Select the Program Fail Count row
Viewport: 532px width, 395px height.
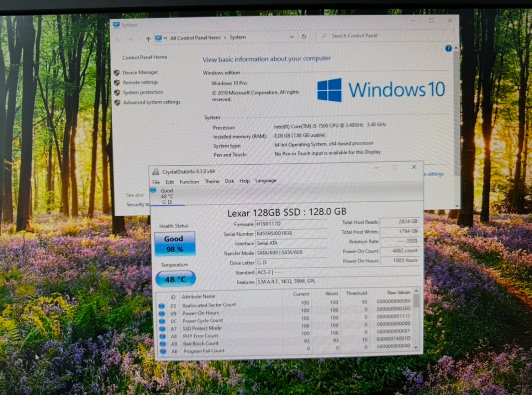coord(285,349)
